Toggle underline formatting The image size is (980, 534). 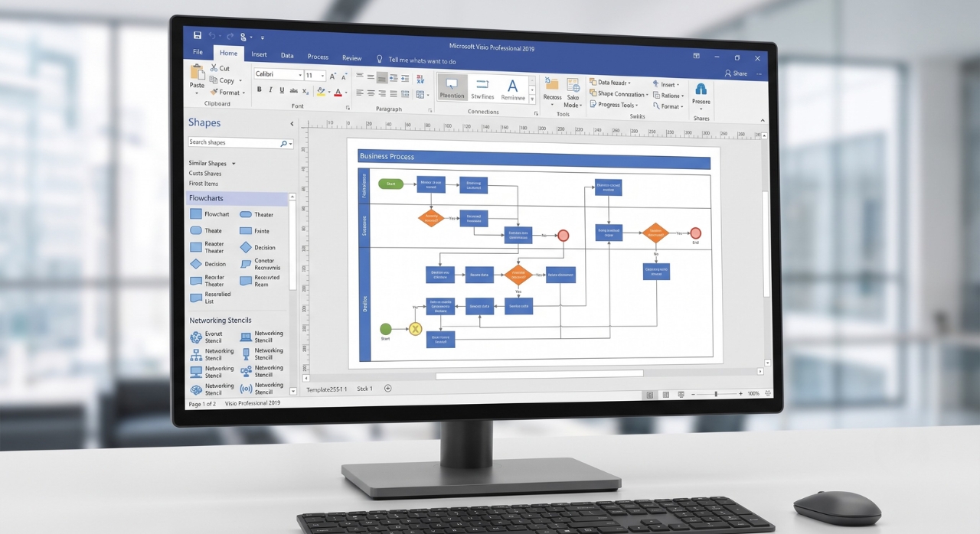282,90
